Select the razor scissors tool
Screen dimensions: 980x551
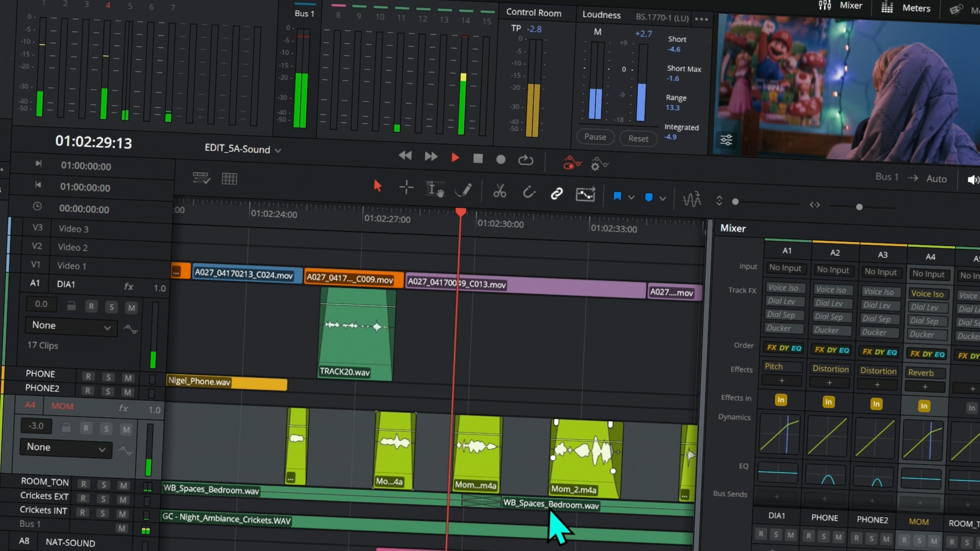click(x=499, y=192)
